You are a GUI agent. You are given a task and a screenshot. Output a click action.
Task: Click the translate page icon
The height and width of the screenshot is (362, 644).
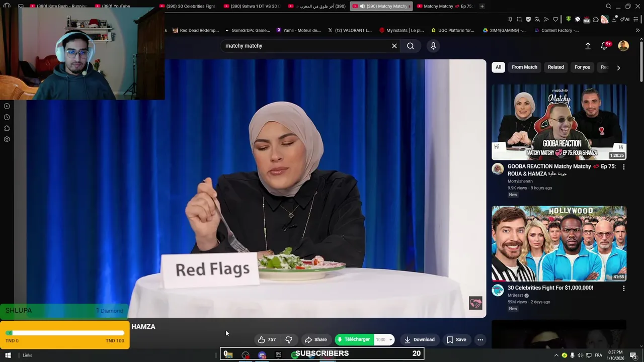click(x=537, y=19)
